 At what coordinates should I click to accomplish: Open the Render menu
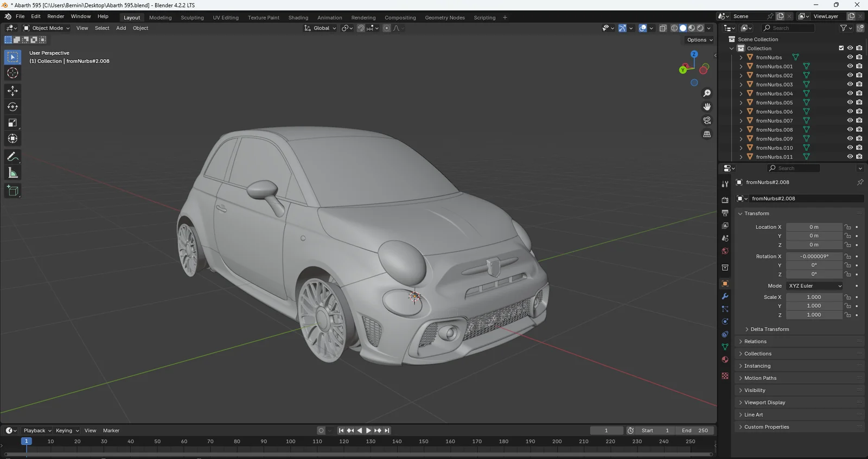point(56,16)
